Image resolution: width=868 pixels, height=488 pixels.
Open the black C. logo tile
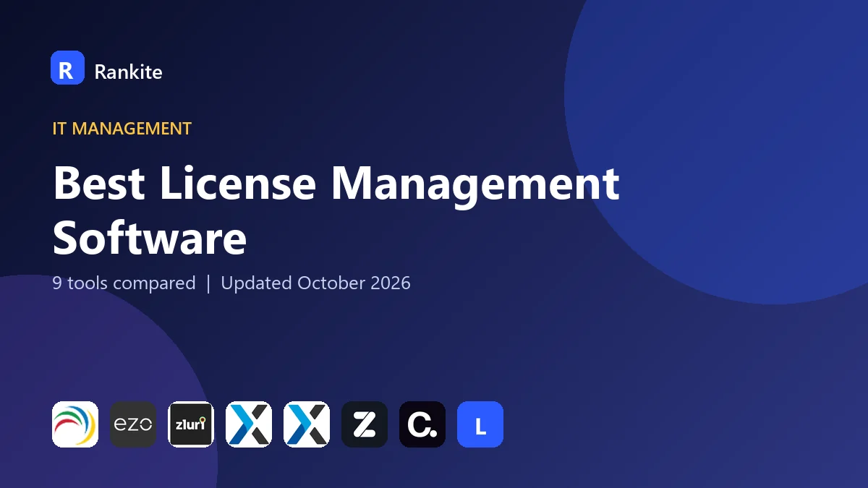pyautogui.click(x=422, y=424)
